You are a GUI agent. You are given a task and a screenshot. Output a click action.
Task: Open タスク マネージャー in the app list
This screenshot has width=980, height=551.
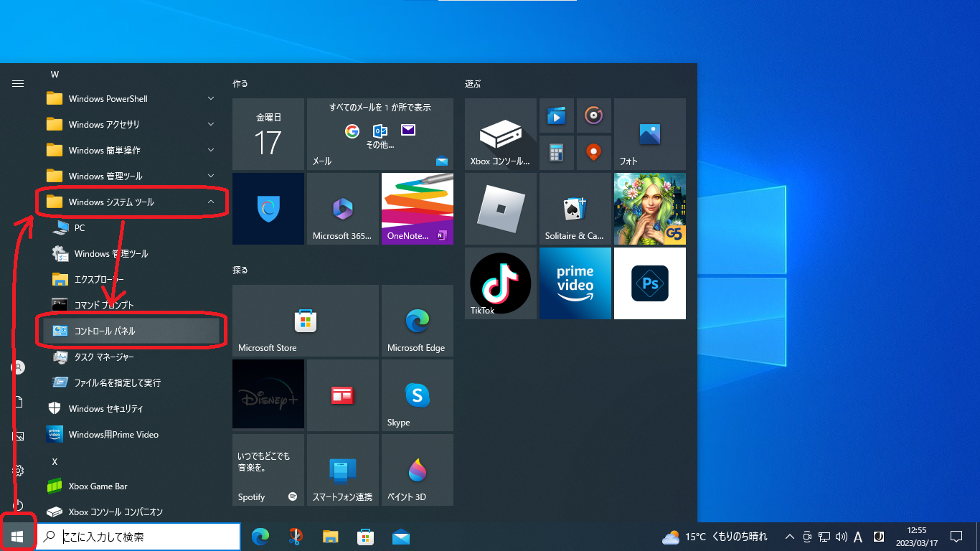tap(104, 357)
